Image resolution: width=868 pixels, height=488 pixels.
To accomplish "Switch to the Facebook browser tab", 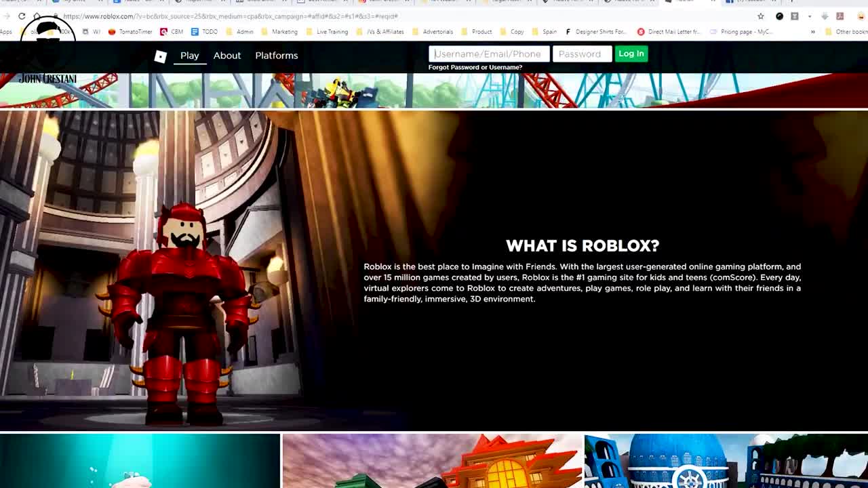I will click(751, 2).
